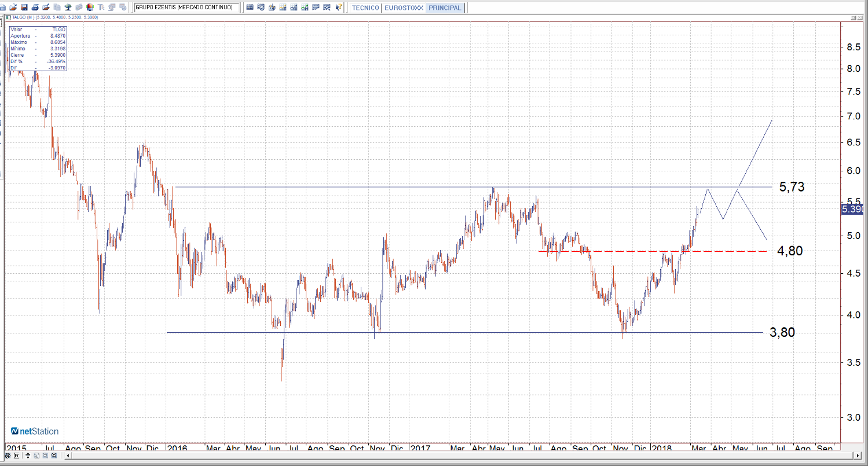868x466 pixels.
Task: Click the zoom in magnifier icon
Action: (54, 456)
